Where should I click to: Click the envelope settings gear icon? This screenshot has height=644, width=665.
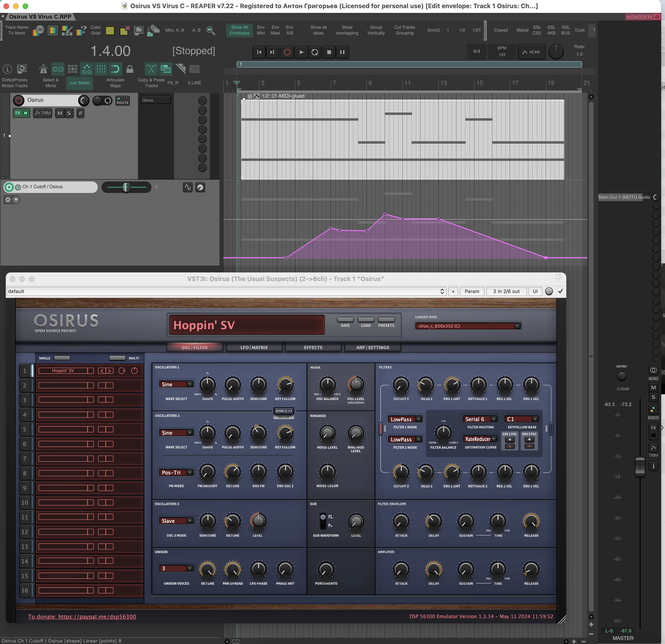point(8,200)
